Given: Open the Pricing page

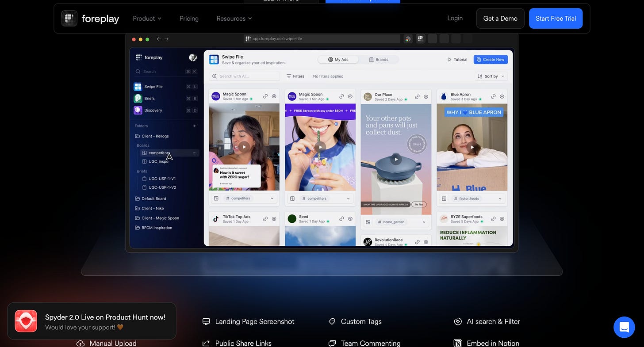Looking at the screenshot, I should pos(189,19).
